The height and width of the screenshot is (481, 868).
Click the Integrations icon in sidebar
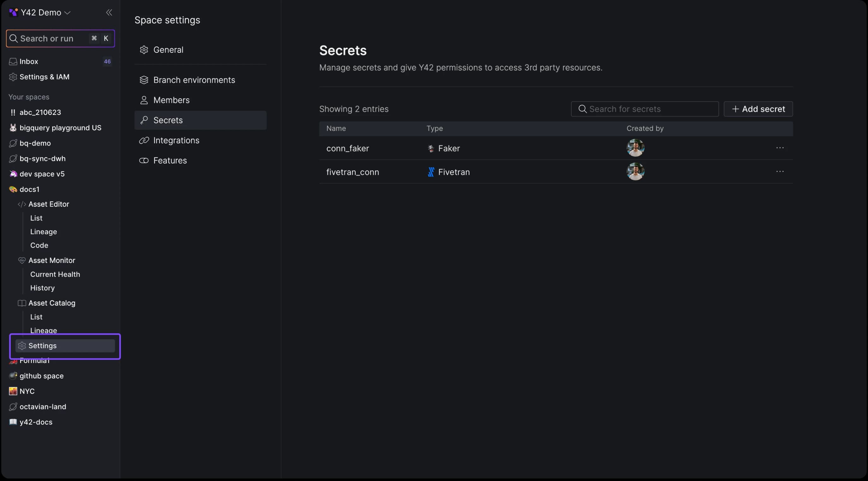click(144, 140)
